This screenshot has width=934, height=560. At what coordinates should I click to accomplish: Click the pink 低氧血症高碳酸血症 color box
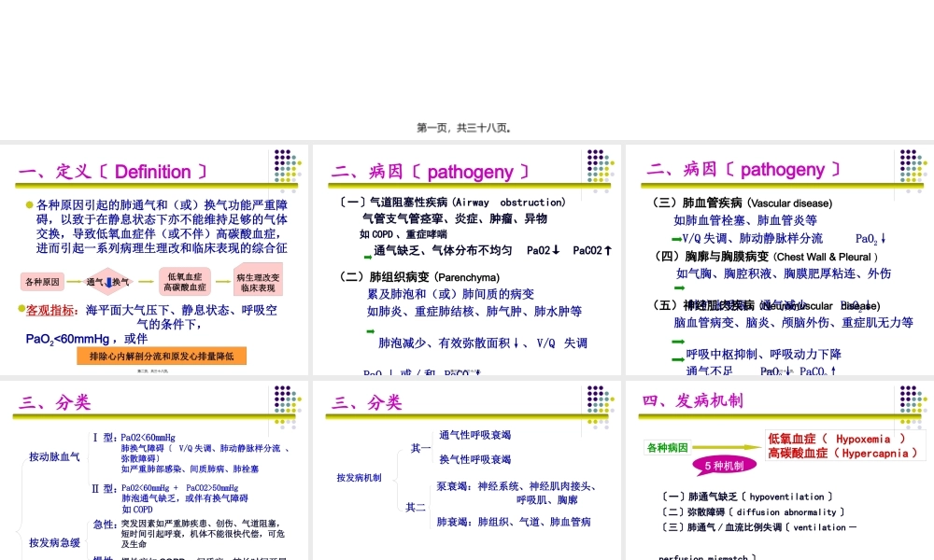coord(184,281)
